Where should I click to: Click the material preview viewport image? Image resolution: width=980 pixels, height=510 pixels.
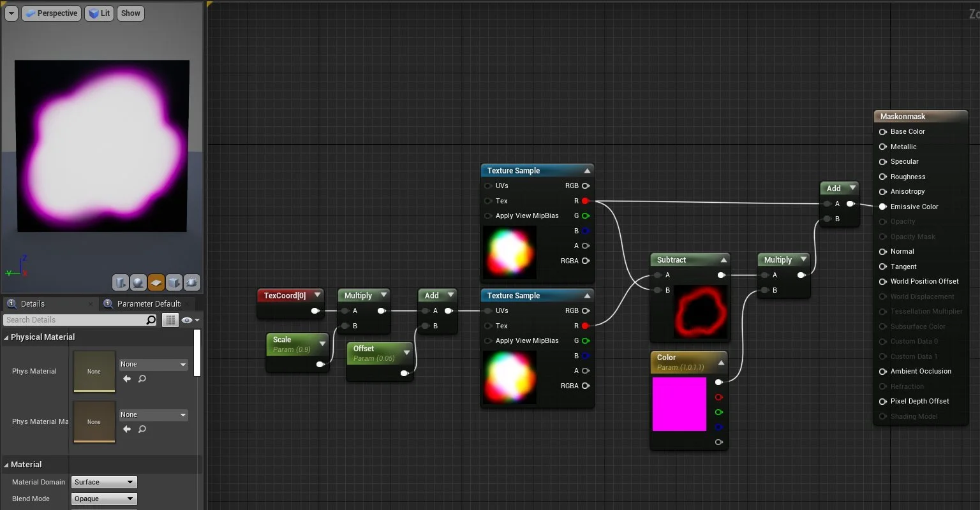point(102,147)
